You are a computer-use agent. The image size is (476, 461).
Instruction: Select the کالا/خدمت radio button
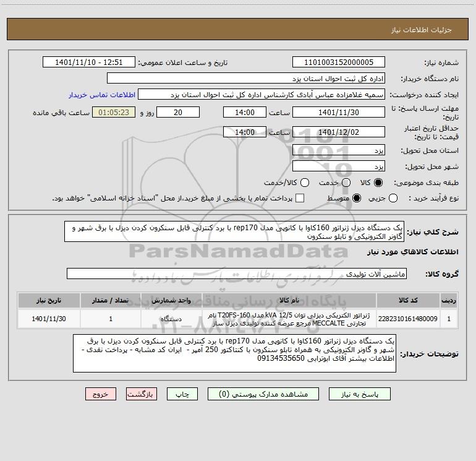click(x=305, y=183)
